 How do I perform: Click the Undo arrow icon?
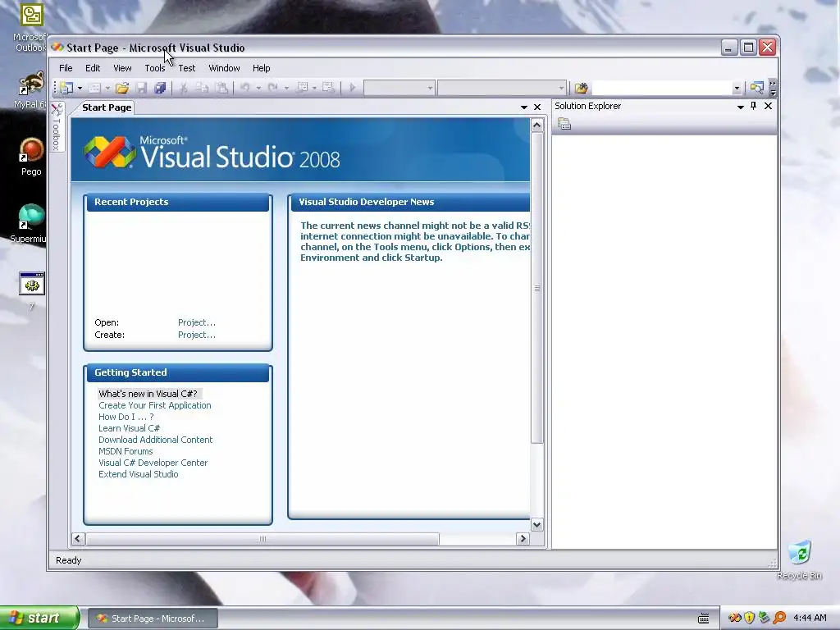[244, 88]
